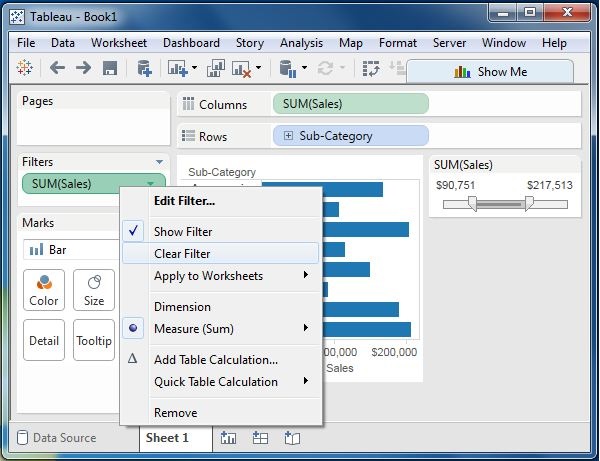Viewport: 600px width, 461px height.
Task: Choose Dimension in the context menu
Action: click(x=182, y=307)
